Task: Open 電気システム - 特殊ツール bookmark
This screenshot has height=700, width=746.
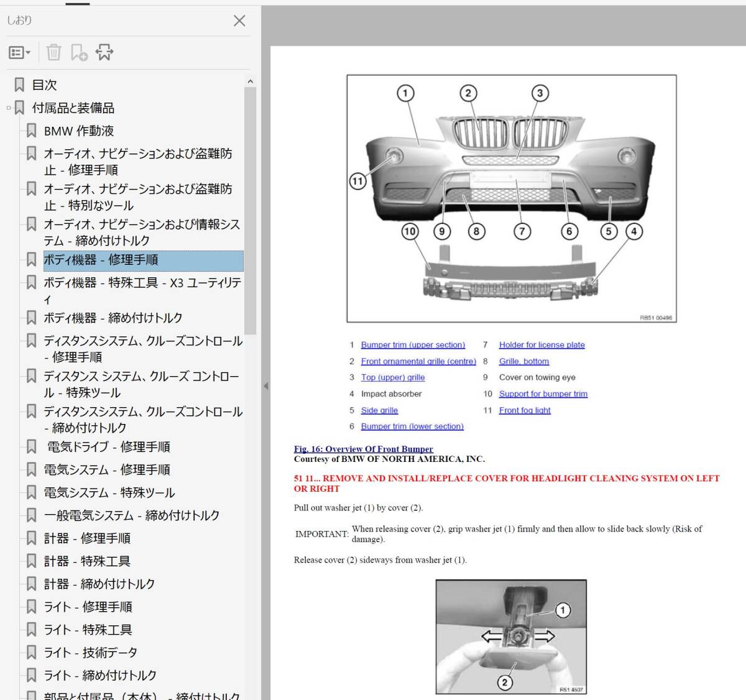Action: click(x=109, y=493)
